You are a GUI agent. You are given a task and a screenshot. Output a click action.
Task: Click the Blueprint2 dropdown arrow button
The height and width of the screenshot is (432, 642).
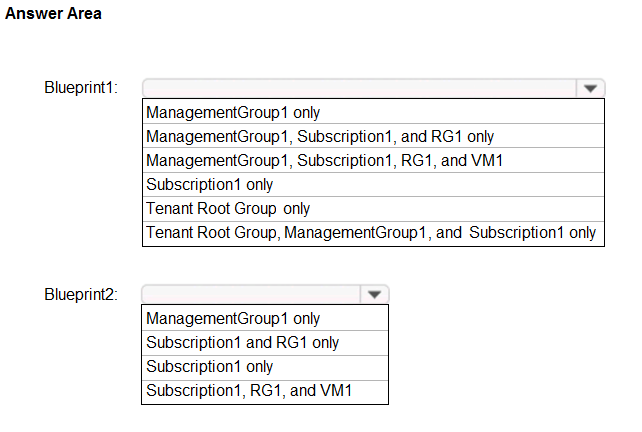[x=373, y=294]
